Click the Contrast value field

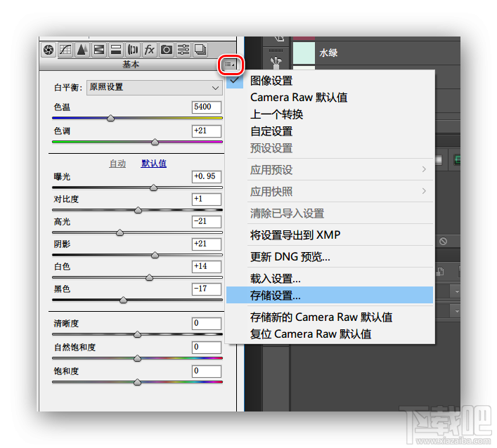(207, 199)
